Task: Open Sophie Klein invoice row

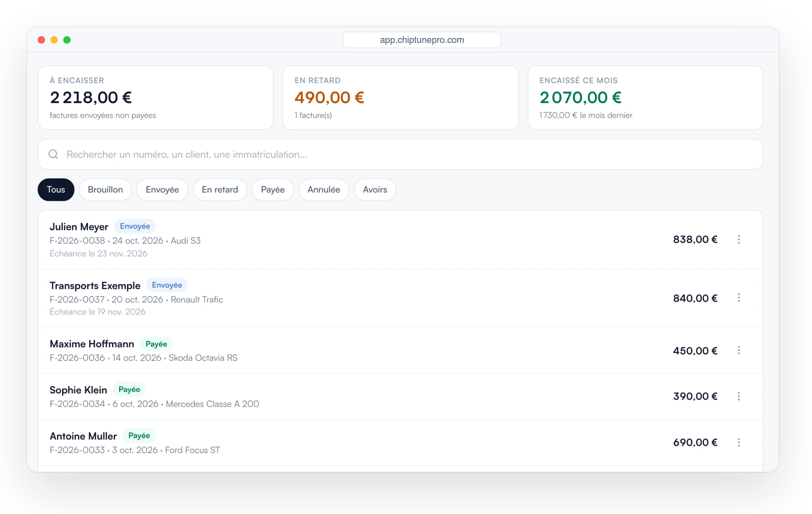Action: tap(400, 396)
